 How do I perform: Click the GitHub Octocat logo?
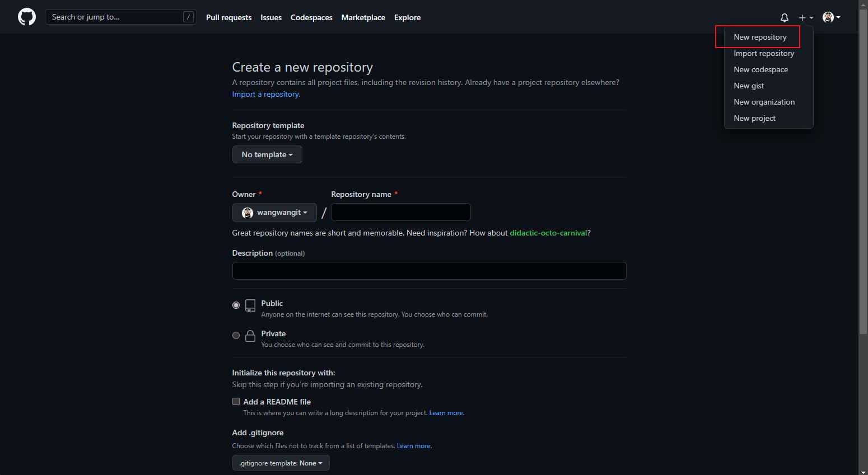[x=27, y=17]
